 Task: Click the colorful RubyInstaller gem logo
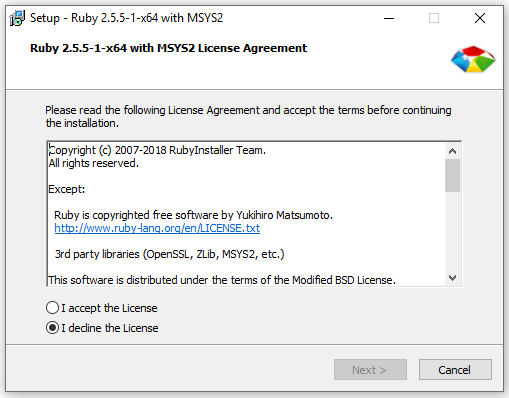[473, 59]
